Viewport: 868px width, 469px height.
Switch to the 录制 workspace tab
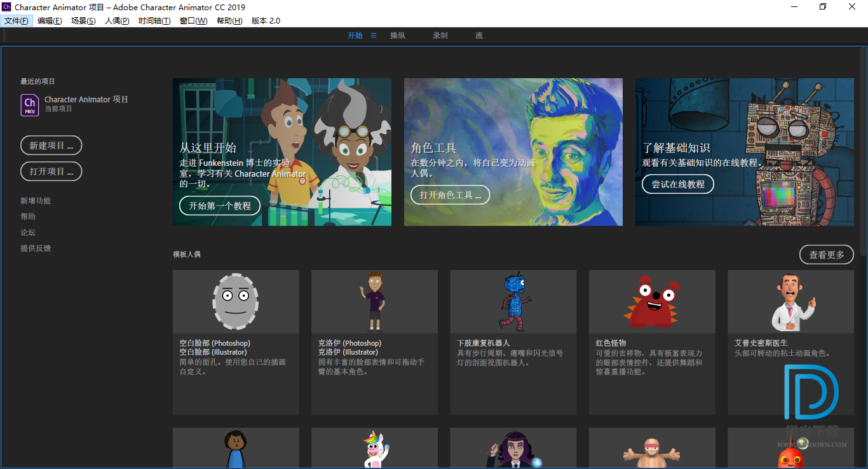point(440,36)
